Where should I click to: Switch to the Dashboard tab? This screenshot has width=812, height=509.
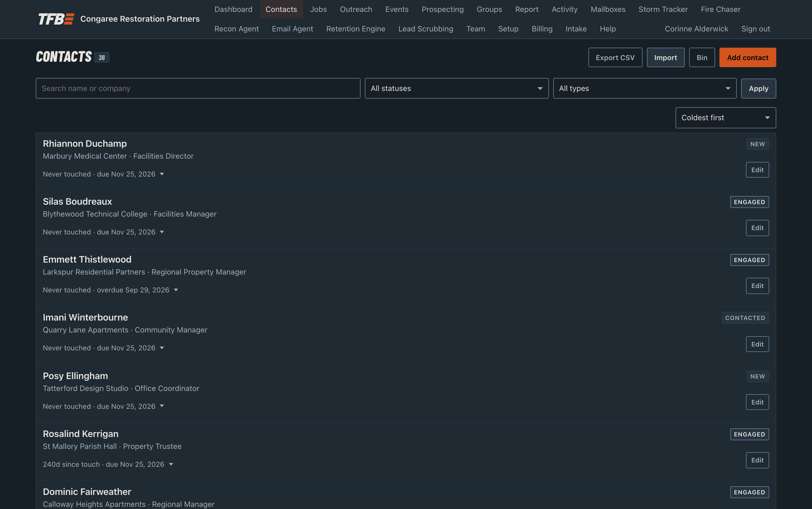233,9
